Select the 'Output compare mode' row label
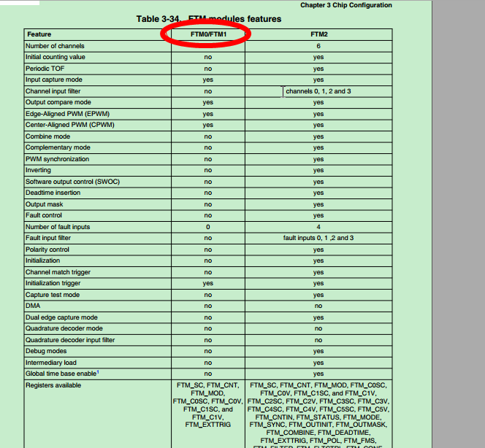 pos(58,102)
